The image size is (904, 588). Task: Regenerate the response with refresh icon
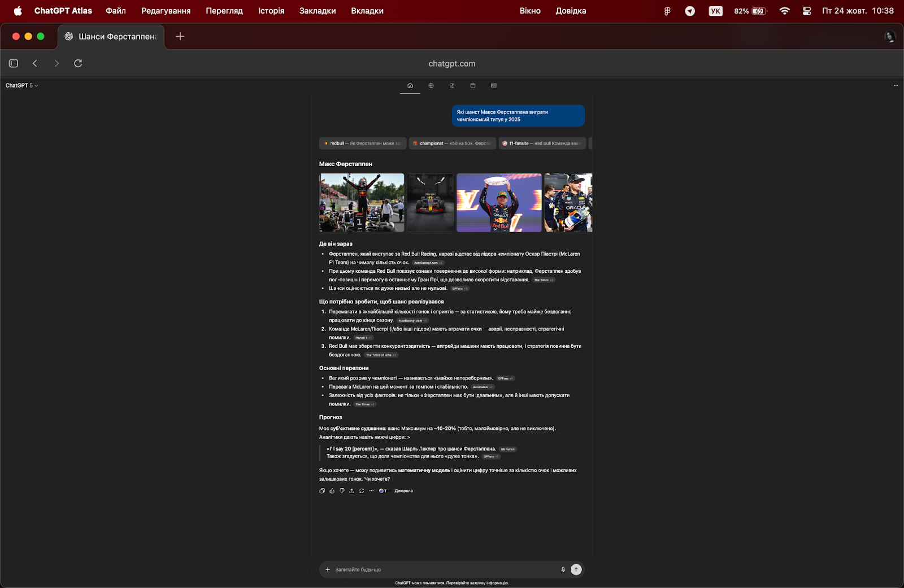pos(362,491)
